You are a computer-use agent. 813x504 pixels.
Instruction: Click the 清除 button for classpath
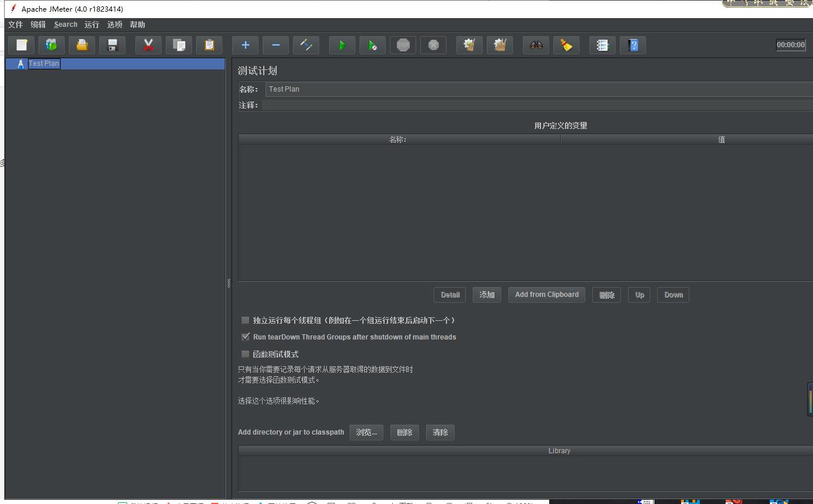440,432
